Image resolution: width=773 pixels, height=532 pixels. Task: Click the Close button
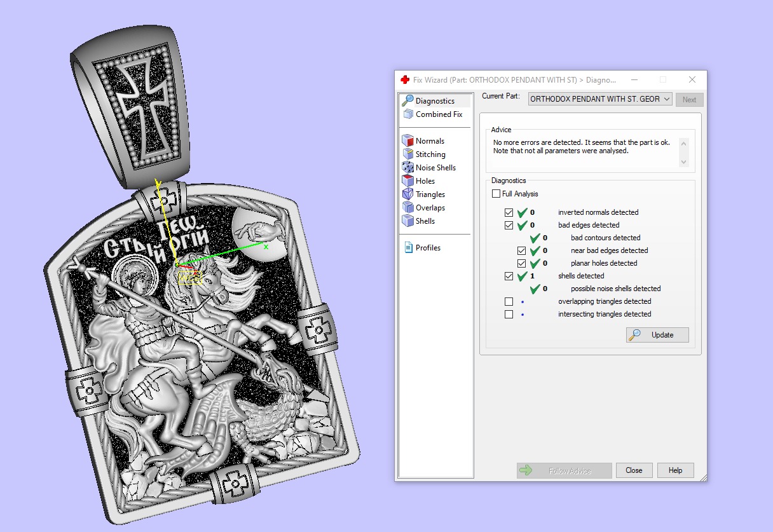pos(634,470)
